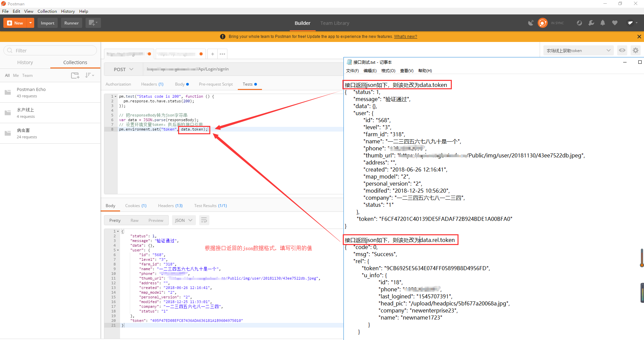The width and height of the screenshot is (644, 340).
Task: Click the interceptor satellite icon
Action: pyautogui.click(x=531, y=23)
